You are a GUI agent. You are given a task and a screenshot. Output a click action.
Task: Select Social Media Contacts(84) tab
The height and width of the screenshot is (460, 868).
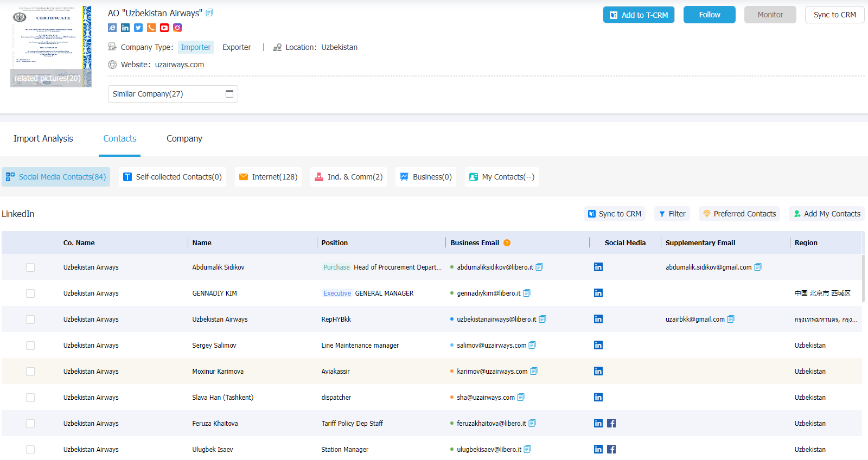tap(56, 177)
